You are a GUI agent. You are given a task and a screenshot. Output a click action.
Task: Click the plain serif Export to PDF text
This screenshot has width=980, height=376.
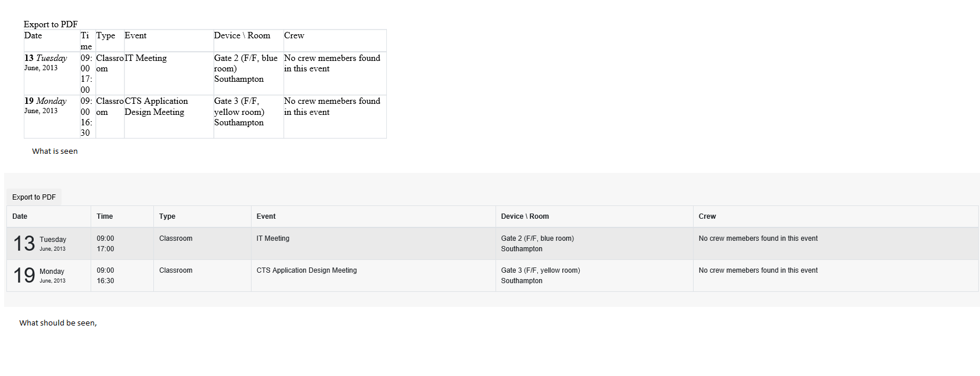tap(51, 24)
